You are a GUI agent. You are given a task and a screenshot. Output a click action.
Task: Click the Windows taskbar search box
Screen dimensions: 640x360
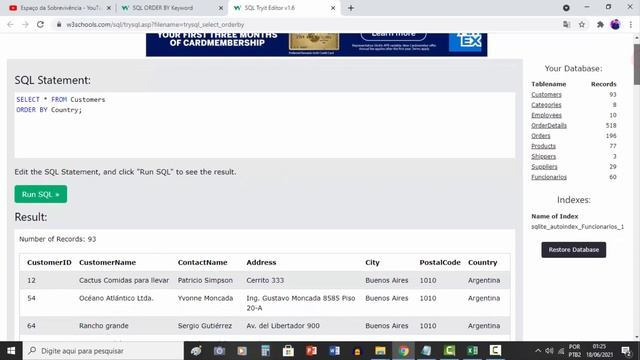[x=103, y=351]
